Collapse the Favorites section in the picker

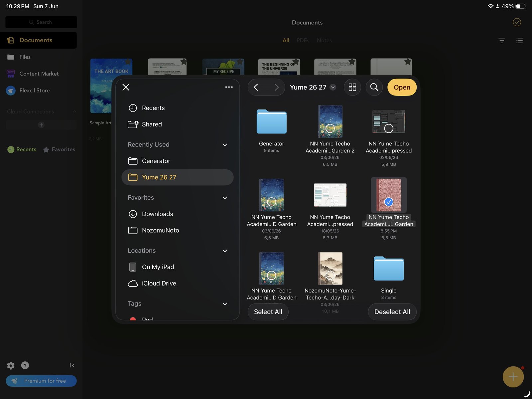[x=225, y=198]
